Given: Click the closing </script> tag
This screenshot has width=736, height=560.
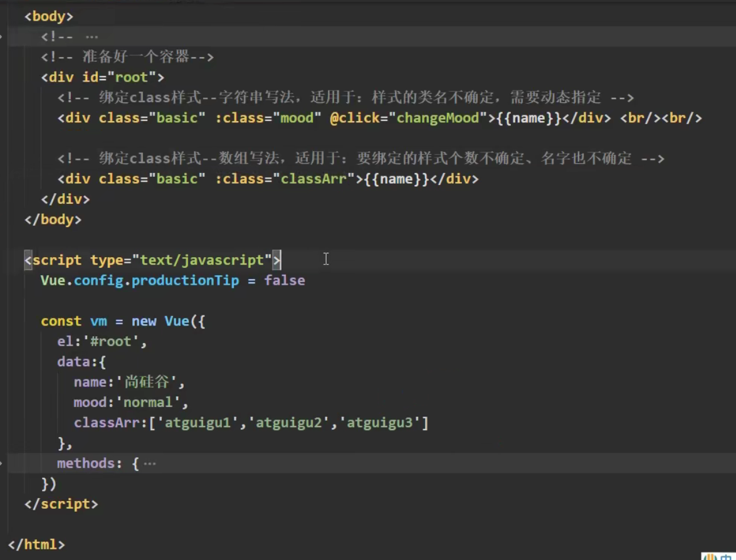Looking at the screenshot, I should tap(61, 504).
